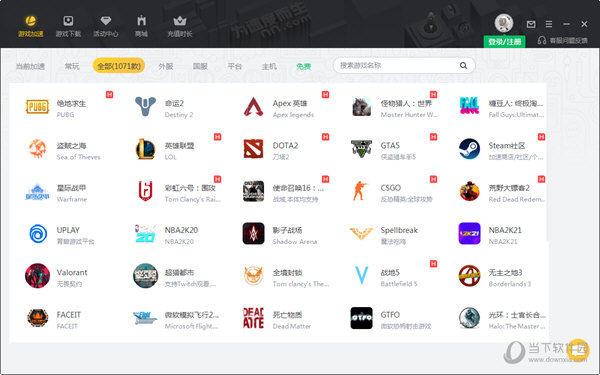
Task: Select the FACEIT icon
Action: click(38, 318)
